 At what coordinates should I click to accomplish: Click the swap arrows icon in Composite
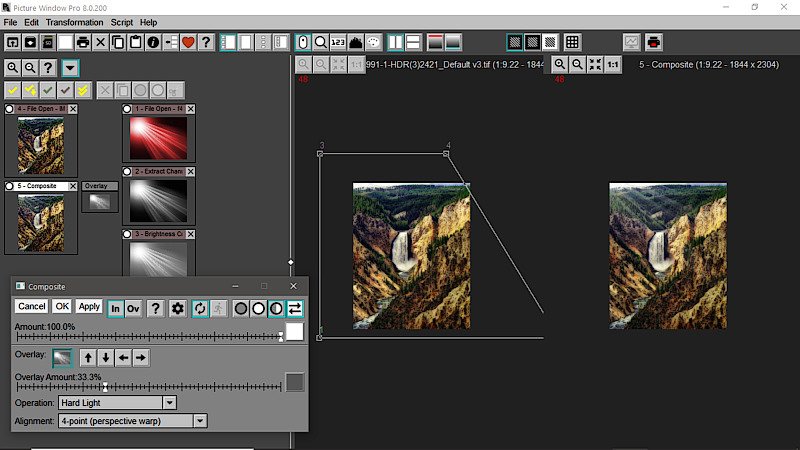(296, 307)
